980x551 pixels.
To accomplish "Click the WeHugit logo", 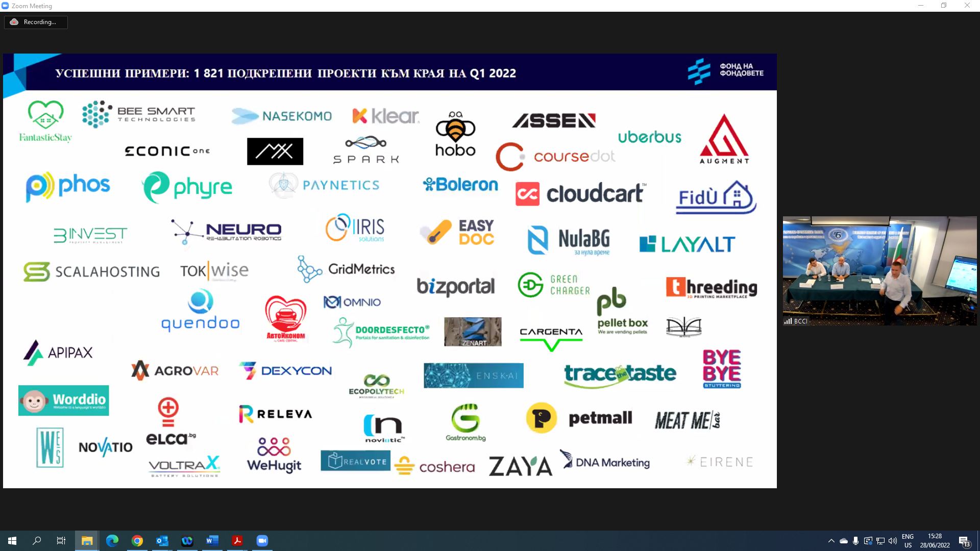I will pos(274,455).
